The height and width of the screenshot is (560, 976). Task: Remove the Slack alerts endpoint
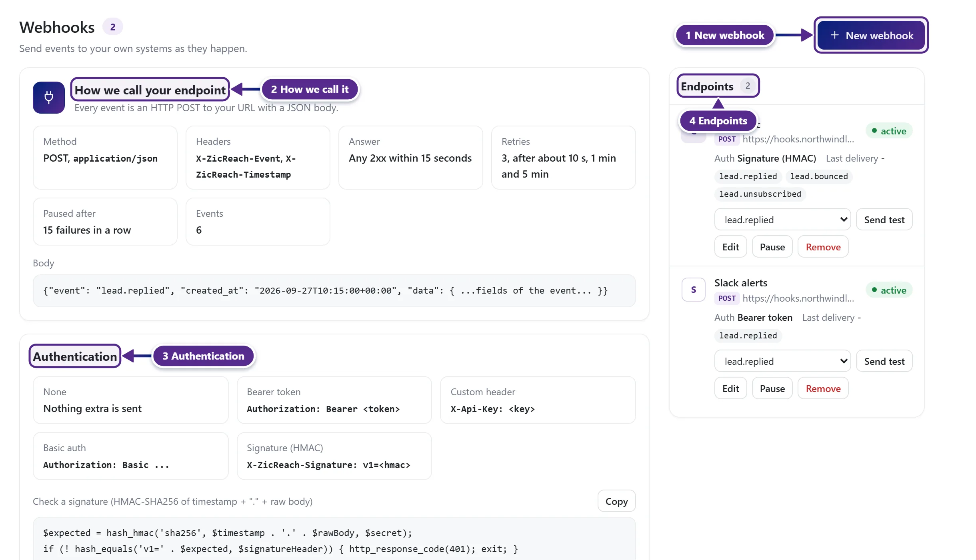(823, 388)
